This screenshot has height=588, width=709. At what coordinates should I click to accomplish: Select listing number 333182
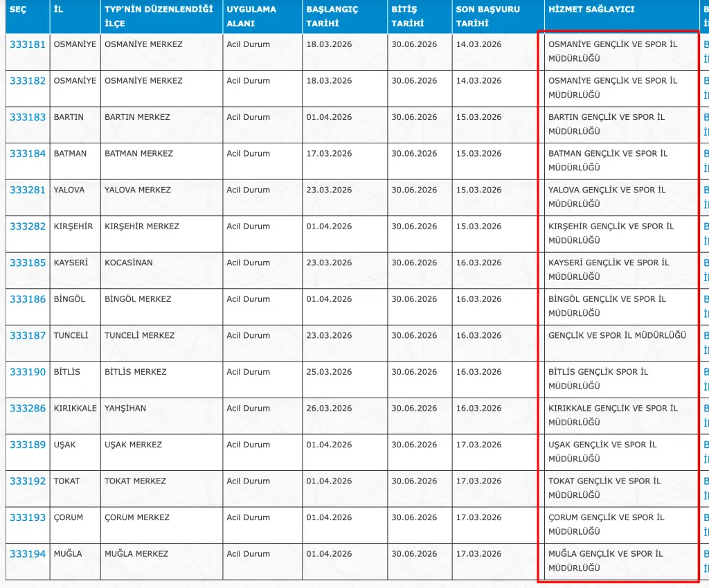(28, 81)
